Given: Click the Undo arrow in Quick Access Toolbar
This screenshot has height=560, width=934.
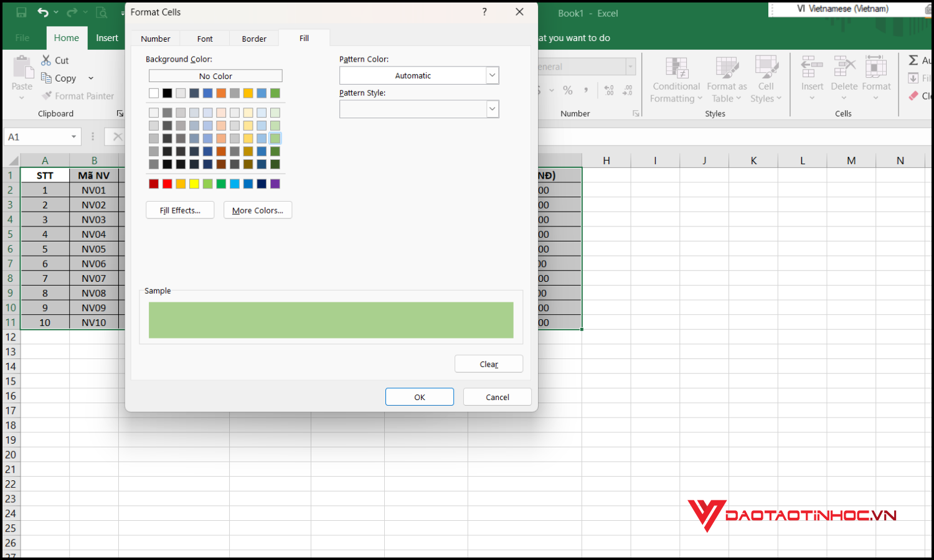Looking at the screenshot, I should point(41,11).
